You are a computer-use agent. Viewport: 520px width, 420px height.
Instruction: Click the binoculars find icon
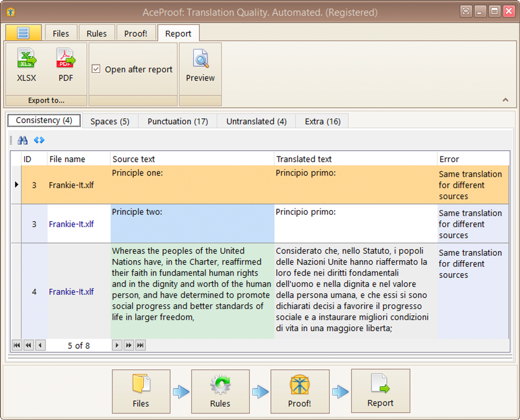tap(23, 140)
